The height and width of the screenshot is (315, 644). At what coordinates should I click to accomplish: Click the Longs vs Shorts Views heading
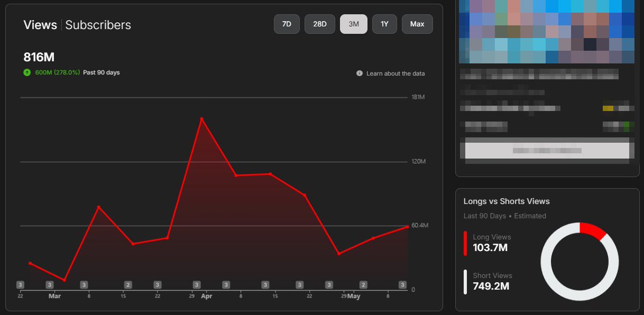coord(507,201)
